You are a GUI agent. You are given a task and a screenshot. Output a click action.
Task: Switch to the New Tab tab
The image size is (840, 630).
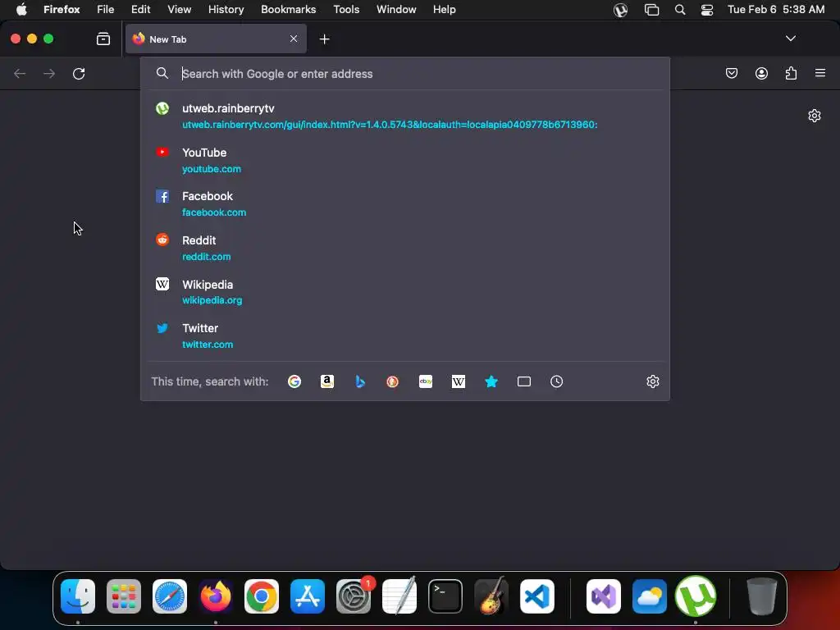[x=216, y=39]
